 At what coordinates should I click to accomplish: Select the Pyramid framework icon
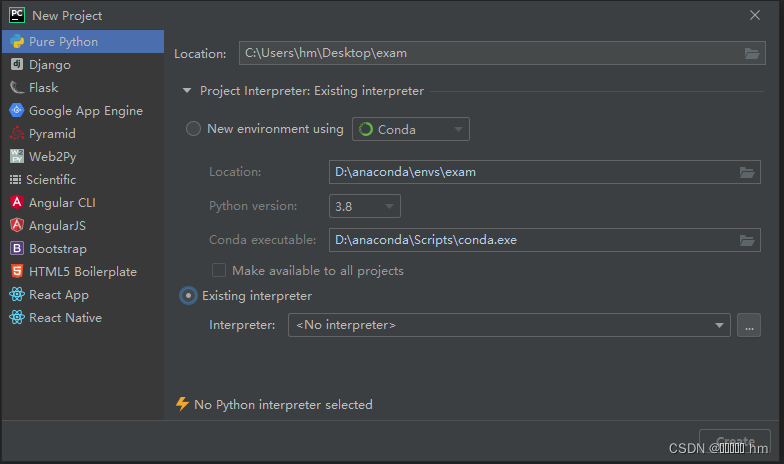pos(16,133)
